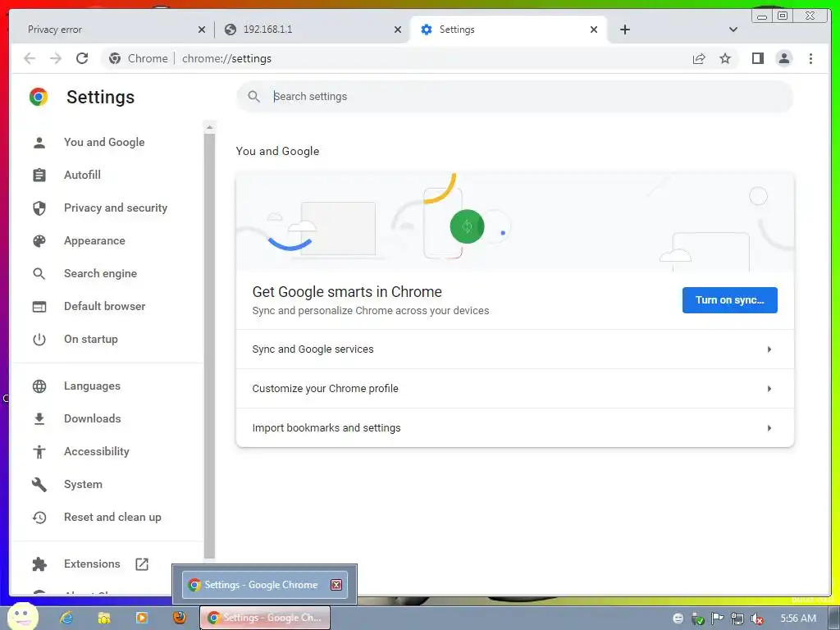Open You and Google in the sidebar
The image size is (840, 630).
pyautogui.click(x=104, y=142)
